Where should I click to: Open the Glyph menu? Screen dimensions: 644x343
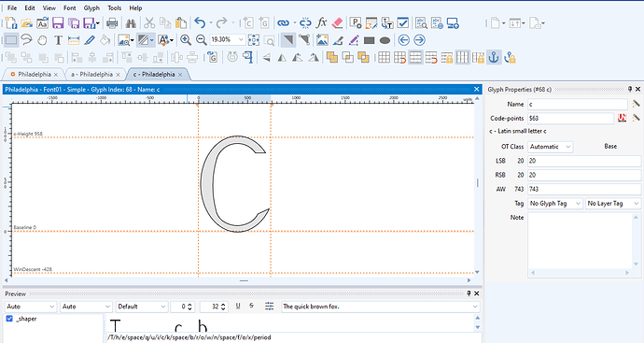(91, 7)
